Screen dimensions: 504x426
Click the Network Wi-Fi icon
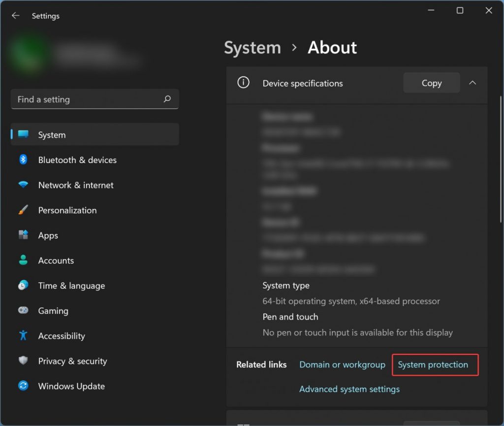[23, 185]
